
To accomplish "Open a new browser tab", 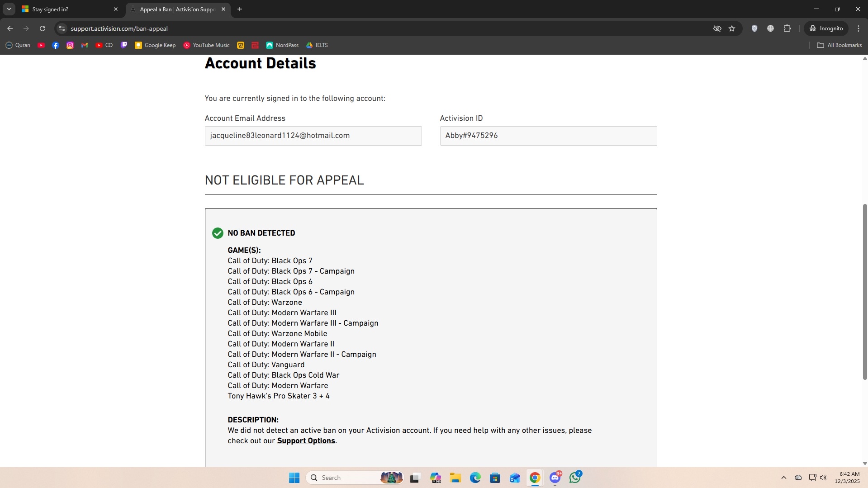I will tap(240, 9).
